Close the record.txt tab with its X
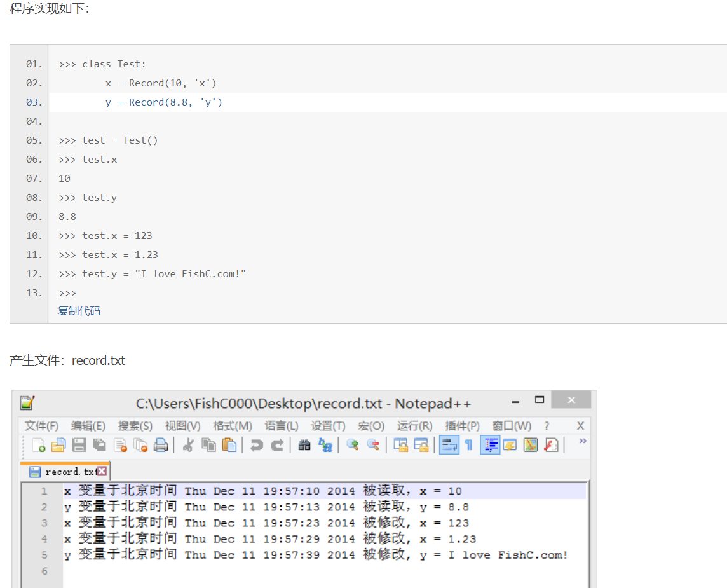This screenshot has height=588, width=727. [x=101, y=472]
